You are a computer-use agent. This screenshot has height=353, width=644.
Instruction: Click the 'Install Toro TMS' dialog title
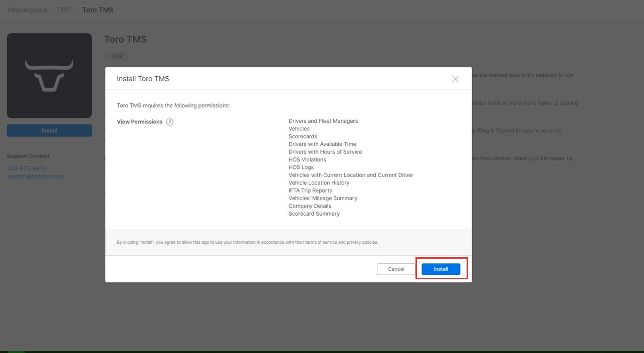(143, 79)
